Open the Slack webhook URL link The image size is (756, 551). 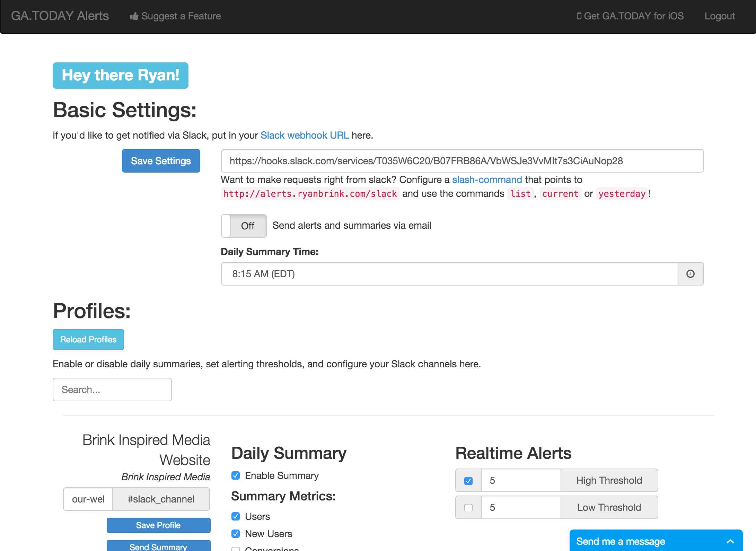pos(304,135)
